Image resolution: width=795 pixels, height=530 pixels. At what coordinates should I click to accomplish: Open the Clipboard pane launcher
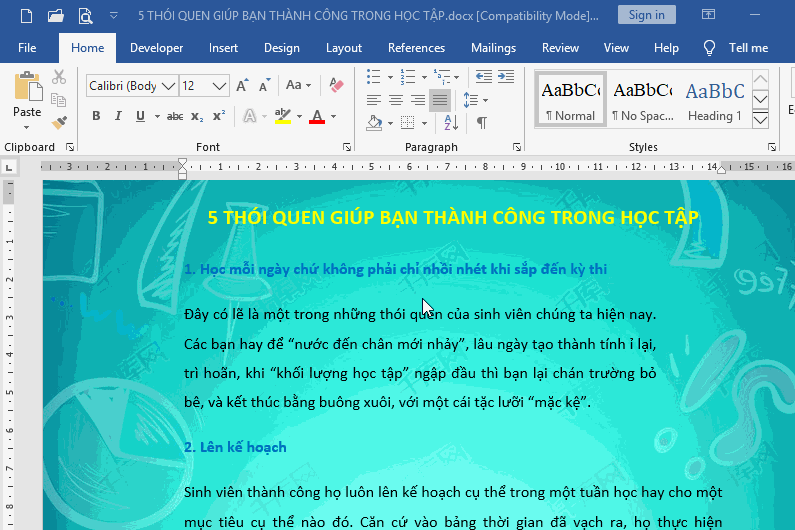(x=70, y=147)
